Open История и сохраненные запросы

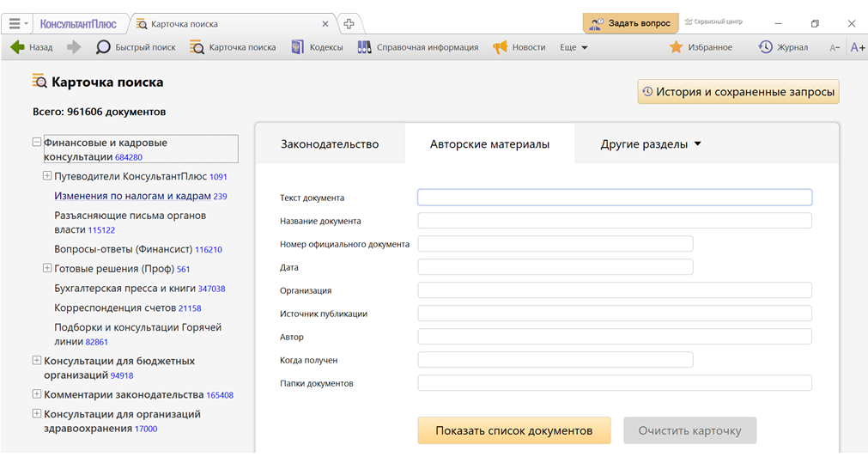point(737,92)
